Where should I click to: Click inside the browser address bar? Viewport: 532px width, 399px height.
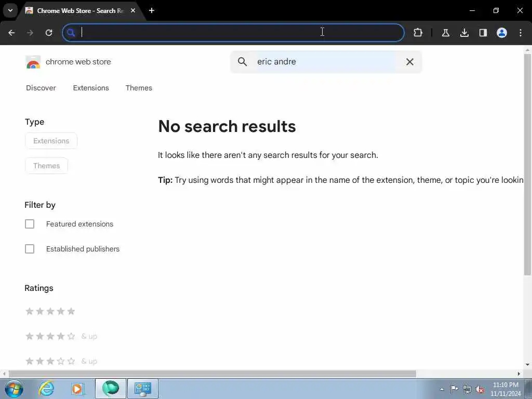click(233, 33)
